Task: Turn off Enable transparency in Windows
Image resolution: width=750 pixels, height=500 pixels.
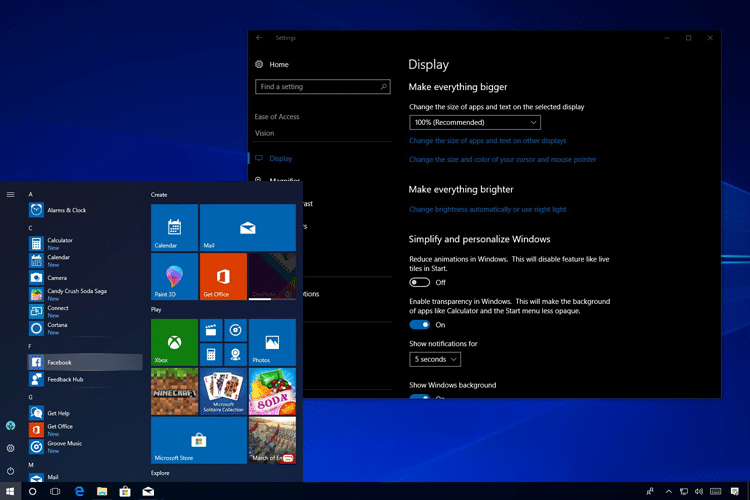Action: [419, 325]
